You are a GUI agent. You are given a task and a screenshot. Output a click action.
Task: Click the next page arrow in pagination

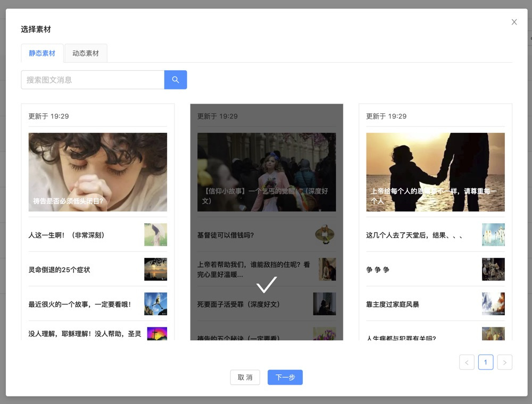point(504,362)
